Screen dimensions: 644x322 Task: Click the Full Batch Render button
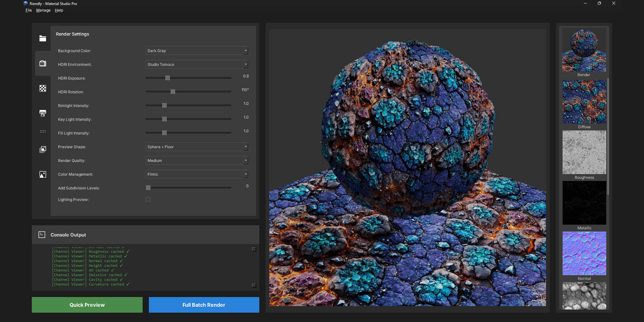pos(204,305)
